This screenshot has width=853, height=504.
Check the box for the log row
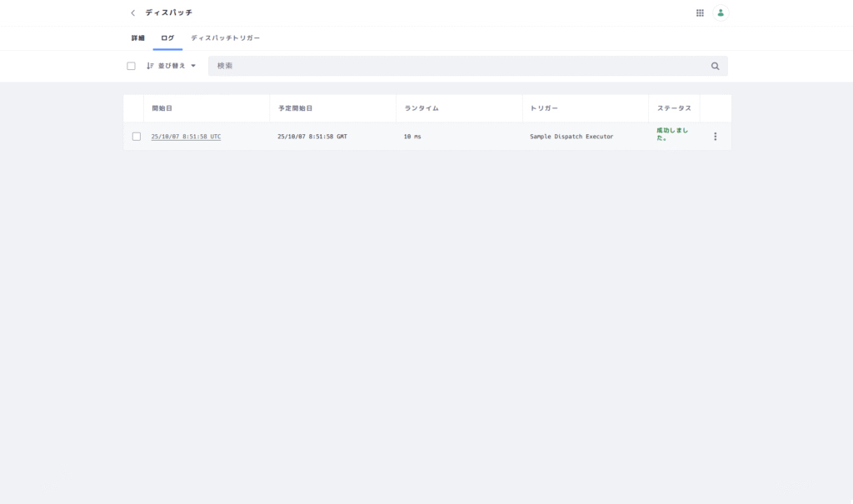137,137
